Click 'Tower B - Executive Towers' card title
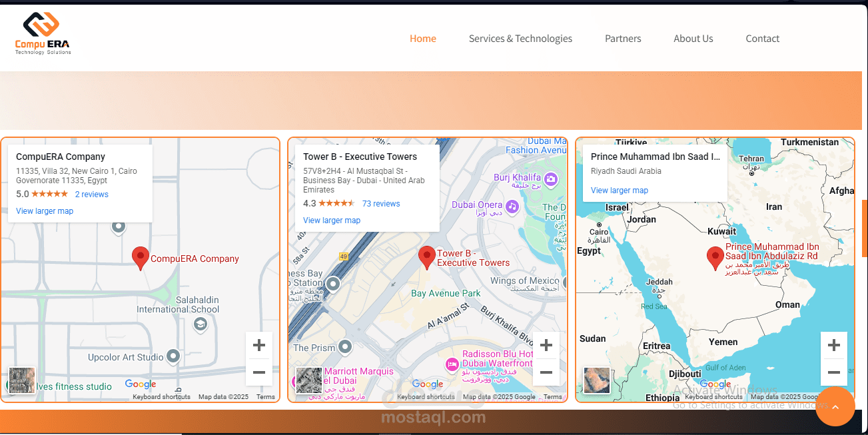Screen dimensions: 868x435 360,157
